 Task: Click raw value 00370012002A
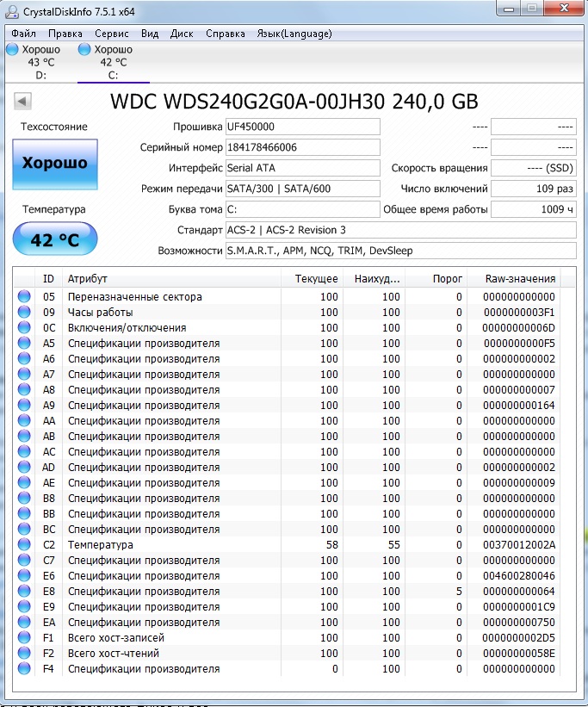pyautogui.click(x=519, y=545)
